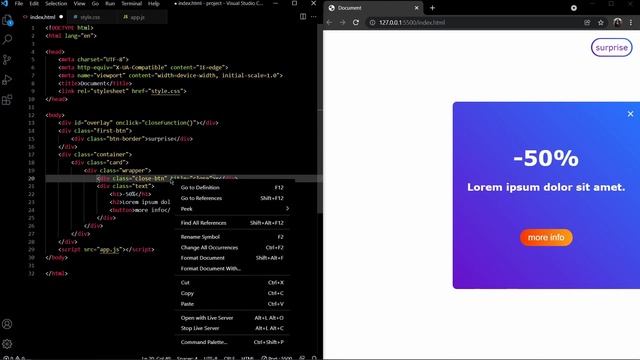Click the script src app.js line
640x360 pixels.
tap(106, 249)
